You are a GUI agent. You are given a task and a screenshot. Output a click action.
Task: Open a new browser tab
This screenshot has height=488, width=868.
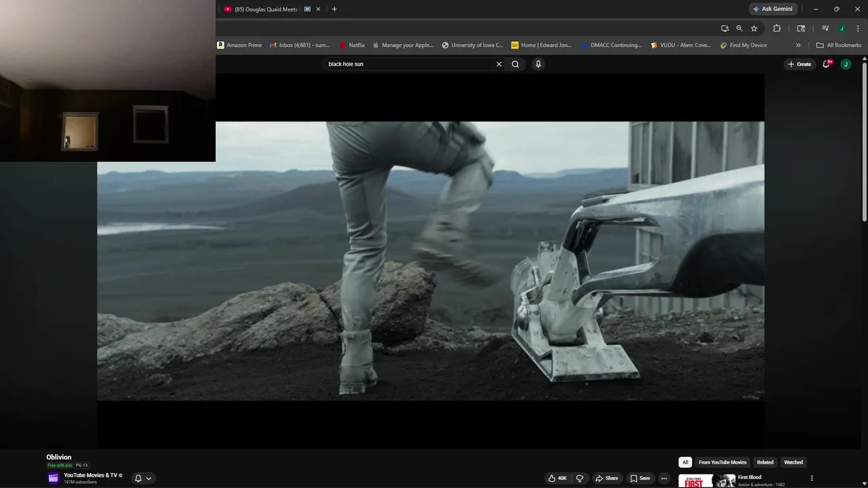334,9
